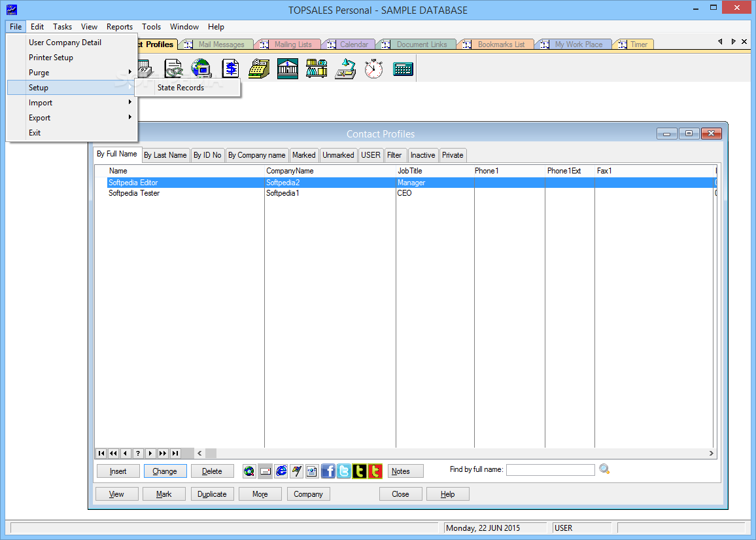Expand the Purge submenu
Screen dimensions: 756x540
coord(73,73)
